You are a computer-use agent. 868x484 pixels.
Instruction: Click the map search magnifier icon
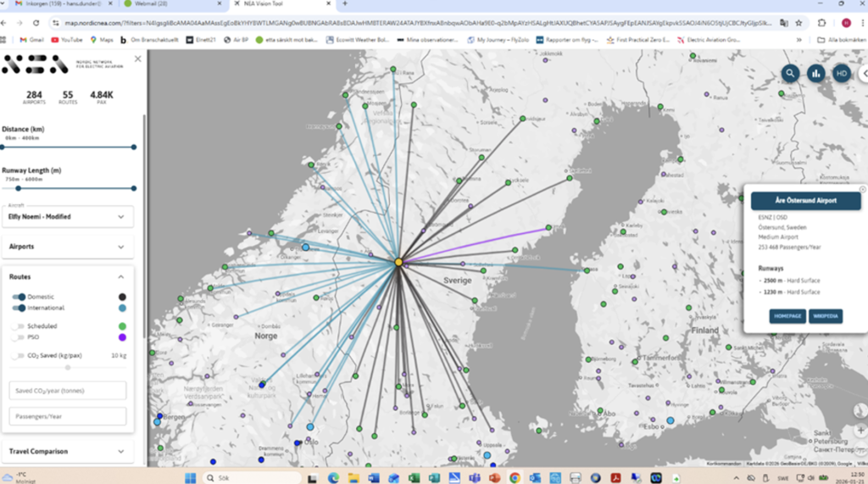click(790, 74)
